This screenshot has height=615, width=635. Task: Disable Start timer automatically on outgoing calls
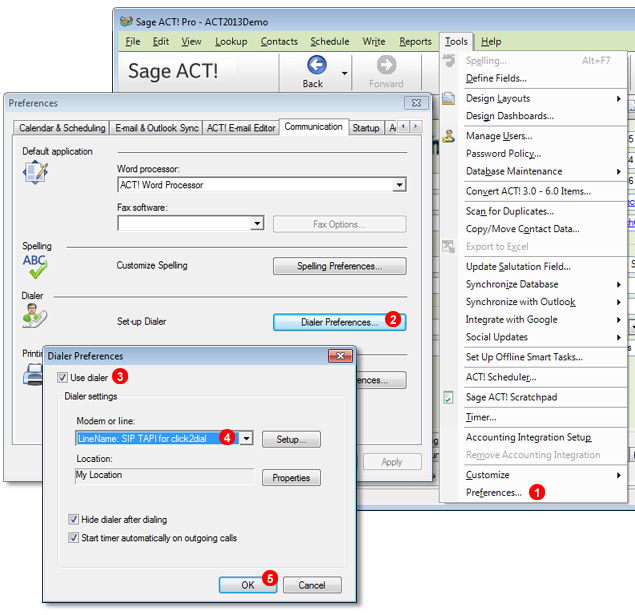pyautogui.click(x=74, y=538)
